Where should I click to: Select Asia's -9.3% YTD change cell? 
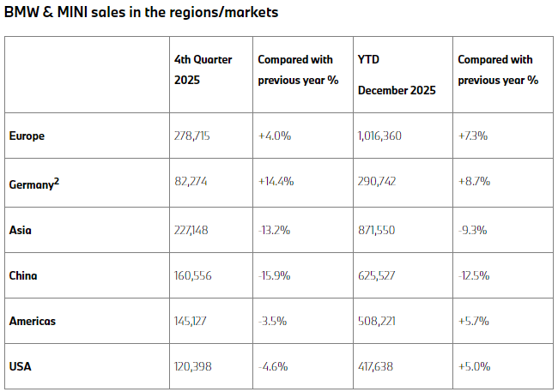pyautogui.click(x=472, y=229)
